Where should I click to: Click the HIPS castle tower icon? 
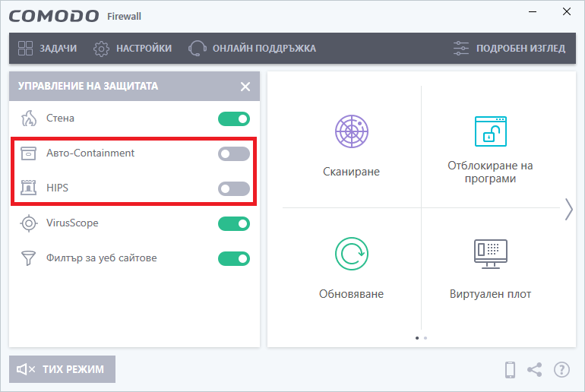(x=28, y=188)
